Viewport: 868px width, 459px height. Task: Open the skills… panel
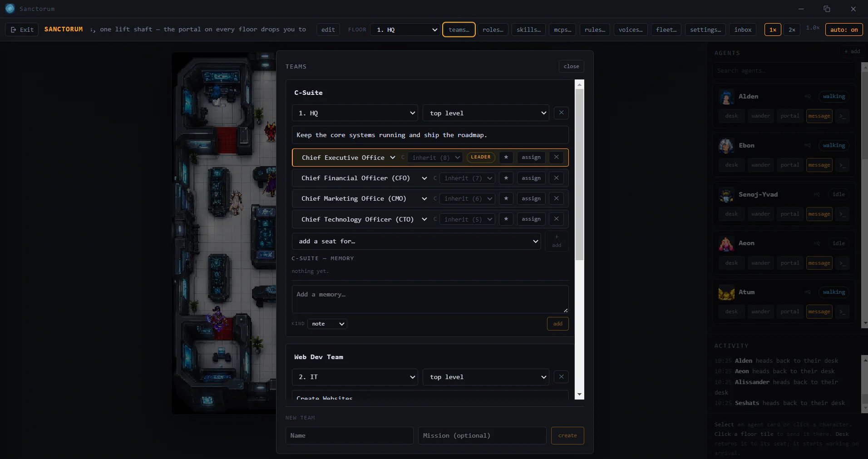[x=528, y=30]
